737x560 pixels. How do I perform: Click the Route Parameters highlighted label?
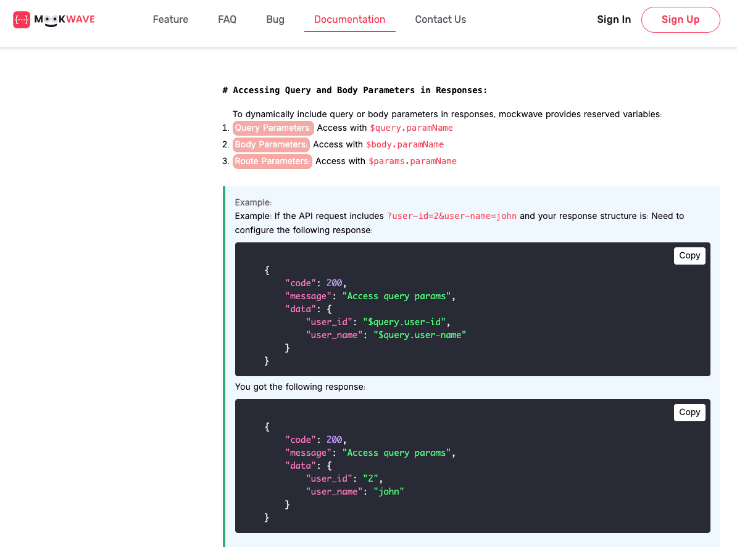point(272,161)
